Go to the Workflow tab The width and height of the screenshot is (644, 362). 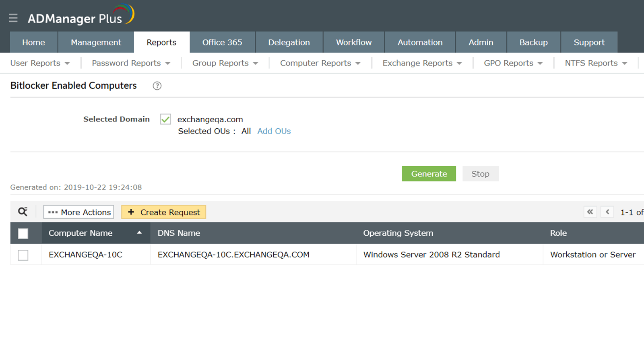[354, 42]
